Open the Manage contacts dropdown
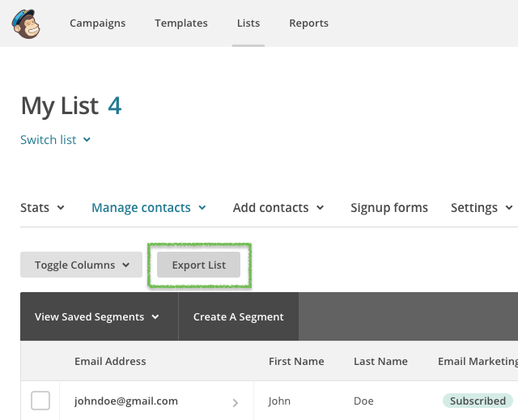This screenshot has width=518, height=420. pos(149,208)
